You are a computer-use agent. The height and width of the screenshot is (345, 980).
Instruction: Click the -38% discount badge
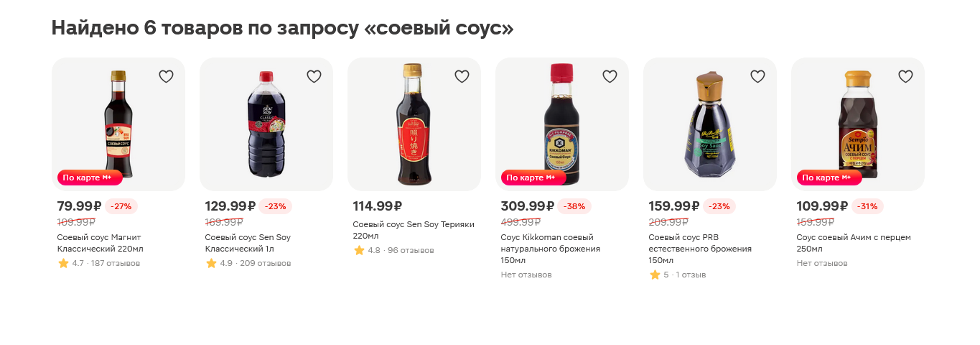pyautogui.click(x=574, y=206)
